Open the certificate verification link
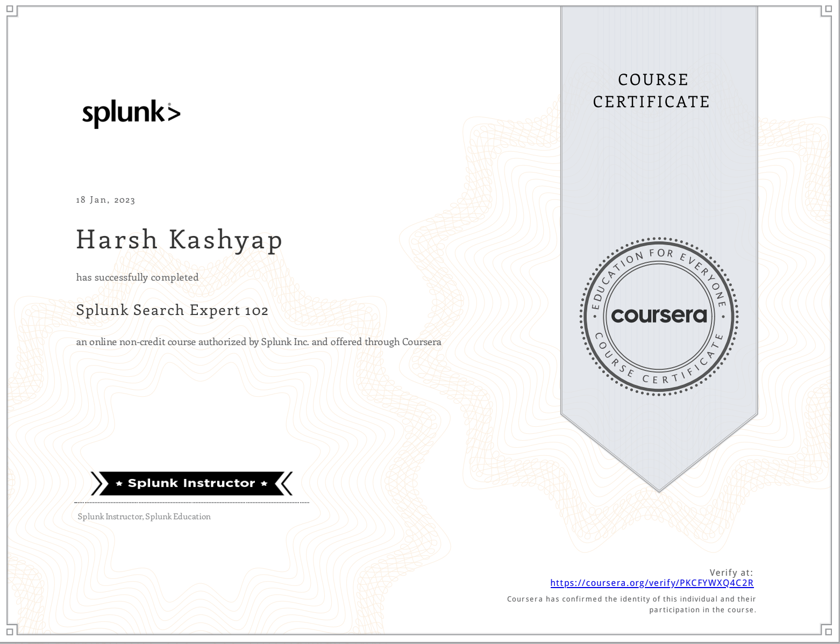This screenshot has width=840, height=644. coord(651,582)
